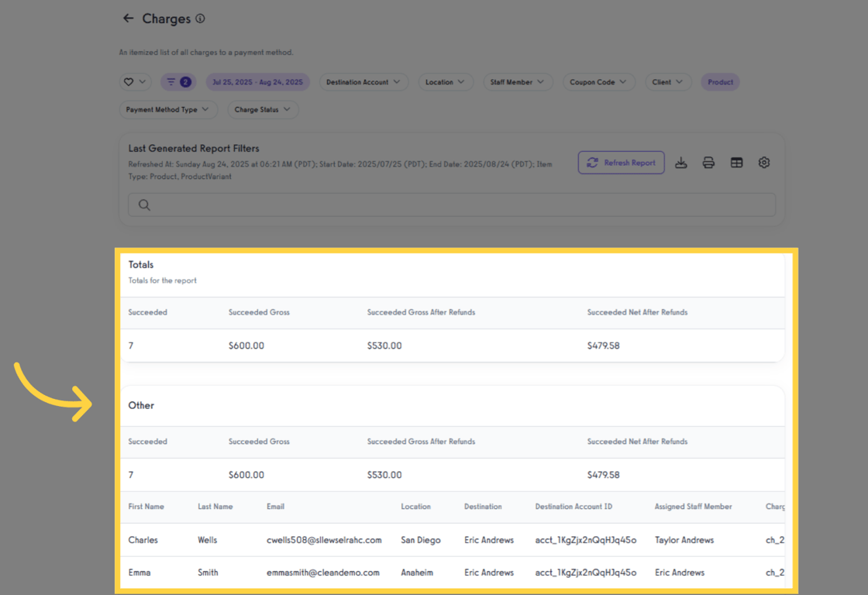Click the Refresh Report button
Image resolution: width=868 pixels, height=595 pixels.
(x=621, y=163)
